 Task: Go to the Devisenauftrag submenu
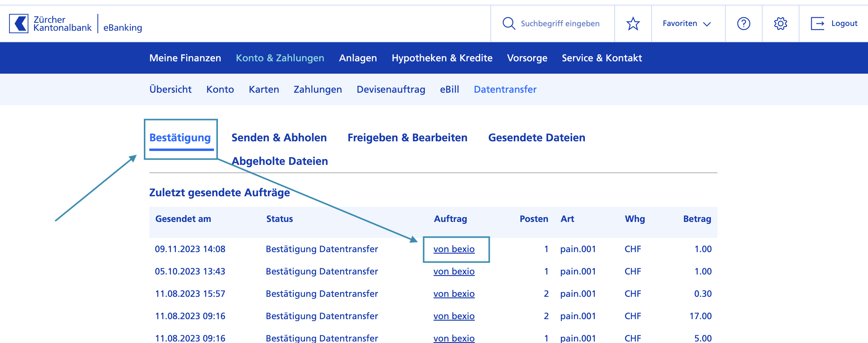point(391,90)
